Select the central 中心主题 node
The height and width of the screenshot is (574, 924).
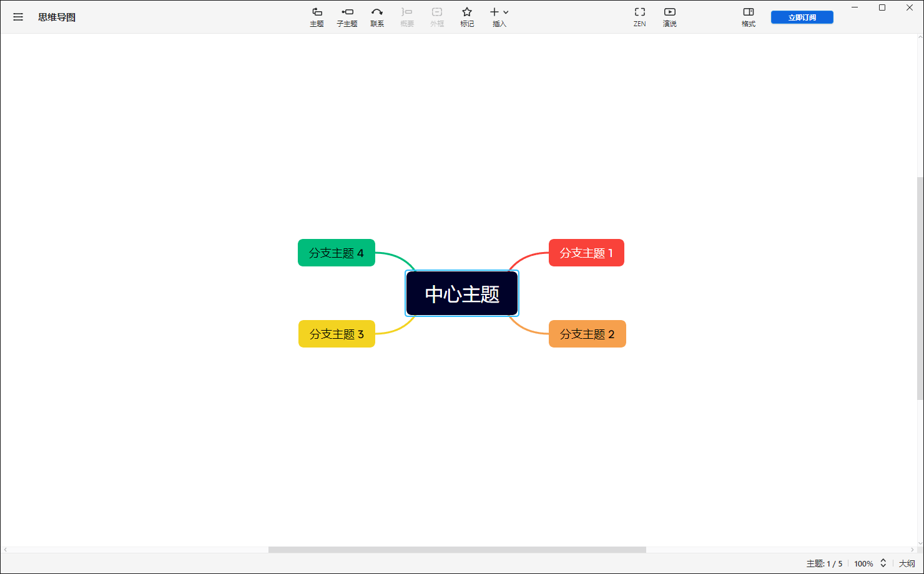coord(461,293)
